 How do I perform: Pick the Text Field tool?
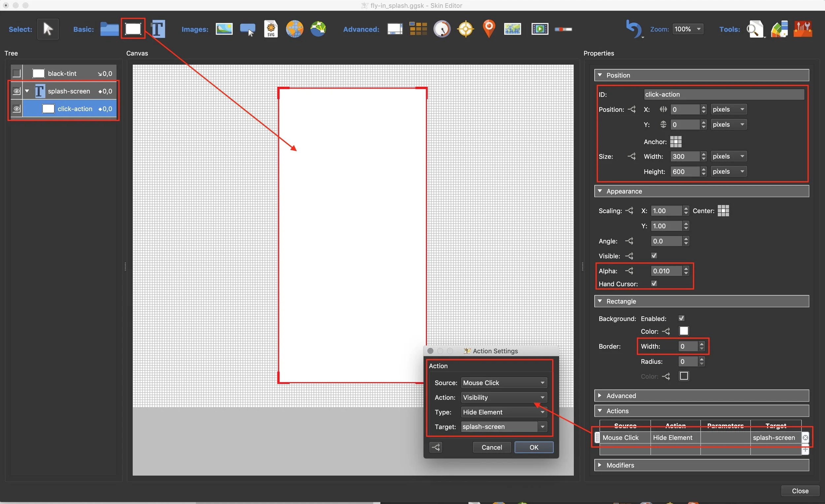point(158,29)
